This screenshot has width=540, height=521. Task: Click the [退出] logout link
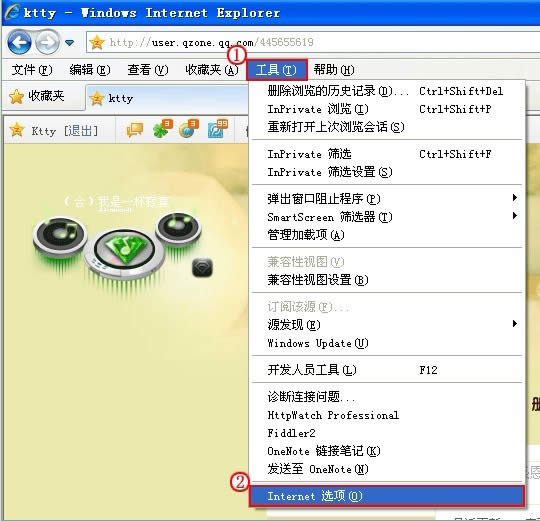coord(81,131)
